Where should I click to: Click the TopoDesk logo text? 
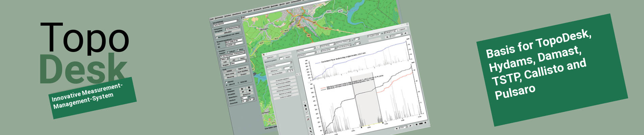coord(84,52)
